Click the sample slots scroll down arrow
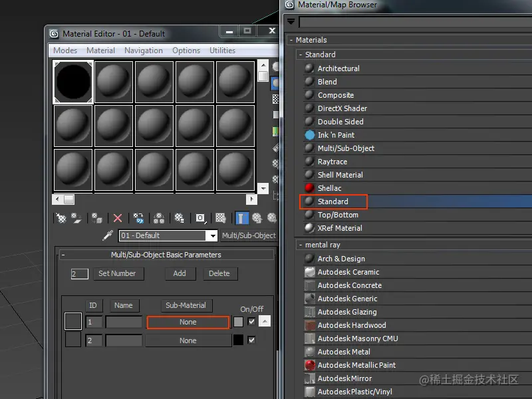 263,188
